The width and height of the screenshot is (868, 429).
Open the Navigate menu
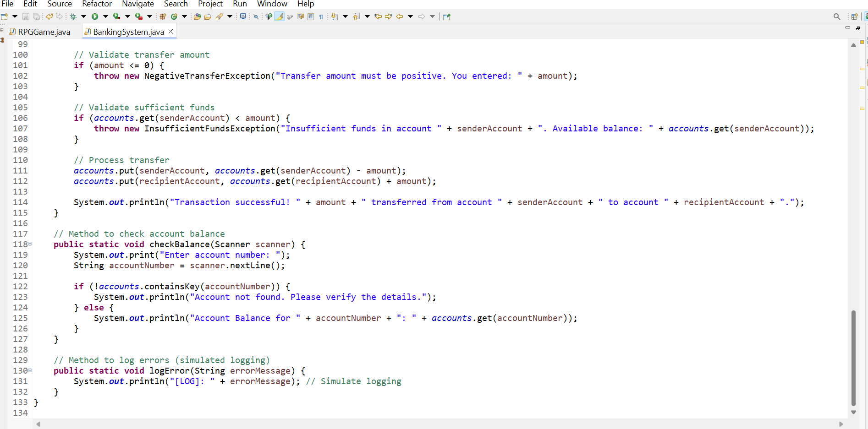[x=138, y=4]
